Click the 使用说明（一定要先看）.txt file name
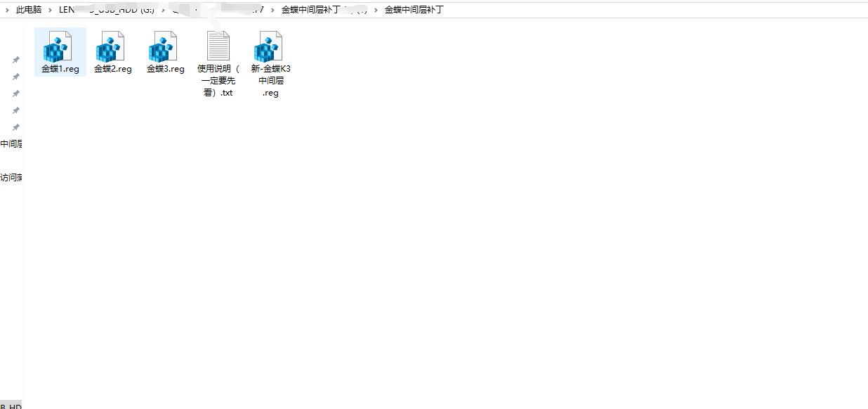The width and height of the screenshot is (868, 409). (x=218, y=81)
